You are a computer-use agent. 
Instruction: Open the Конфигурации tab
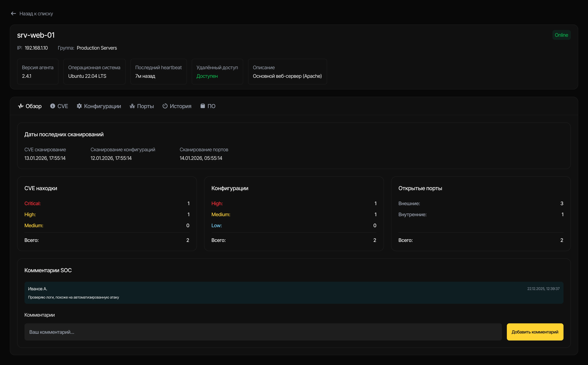coord(99,106)
